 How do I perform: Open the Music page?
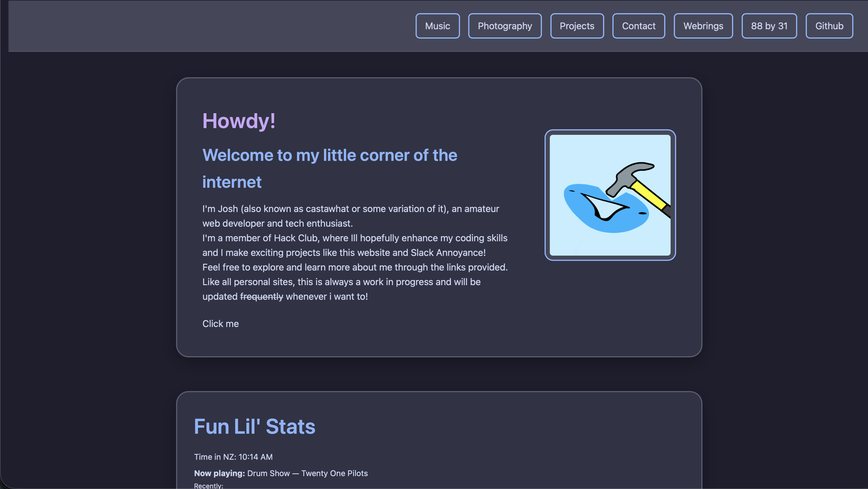438,26
